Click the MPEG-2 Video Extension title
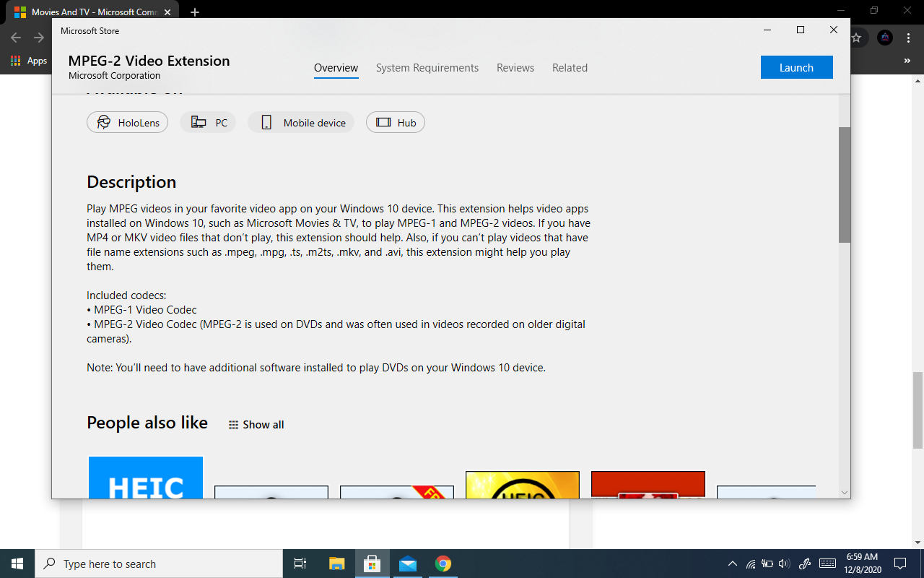This screenshot has height=578, width=924. pos(149,61)
